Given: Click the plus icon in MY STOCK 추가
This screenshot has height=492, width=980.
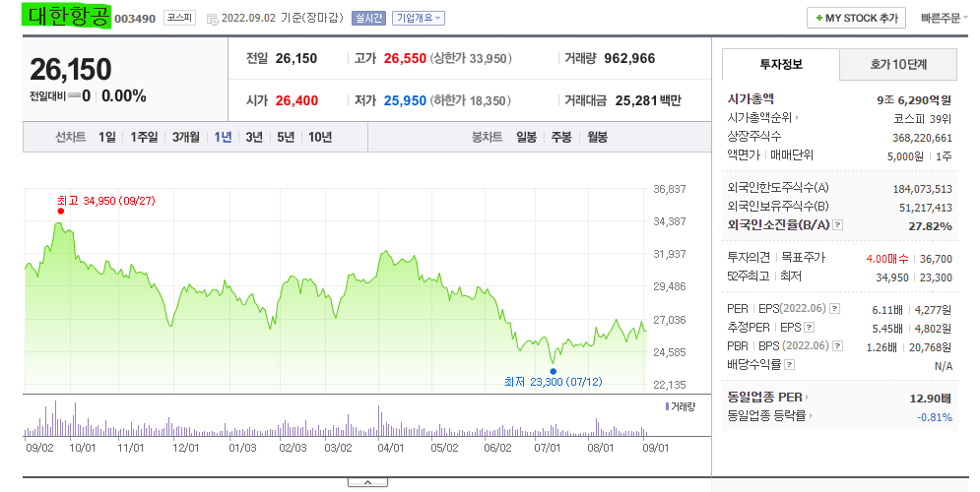Looking at the screenshot, I should (818, 18).
